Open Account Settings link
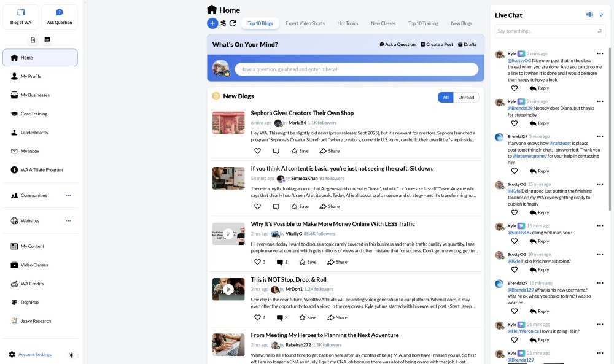This screenshot has width=614, height=364. point(35,355)
